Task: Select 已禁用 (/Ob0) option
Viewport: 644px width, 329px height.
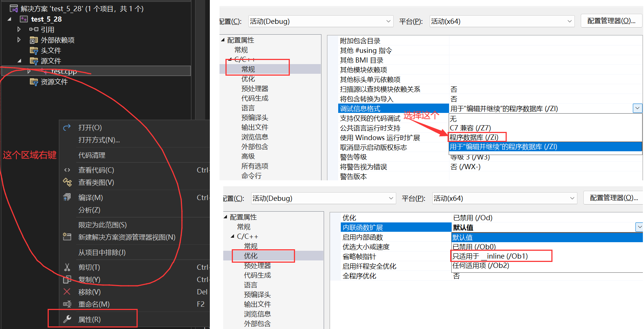Action: (547, 247)
